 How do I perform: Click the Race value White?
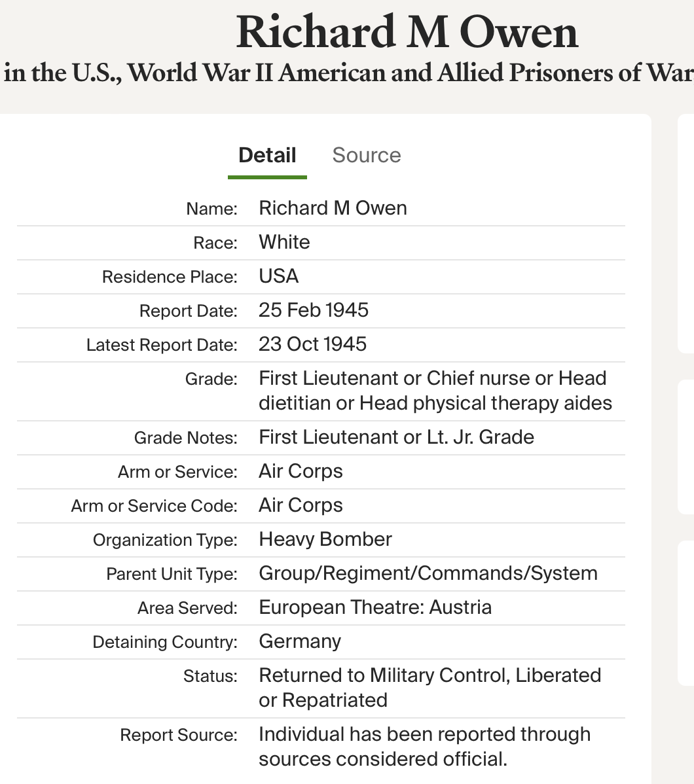click(284, 242)
